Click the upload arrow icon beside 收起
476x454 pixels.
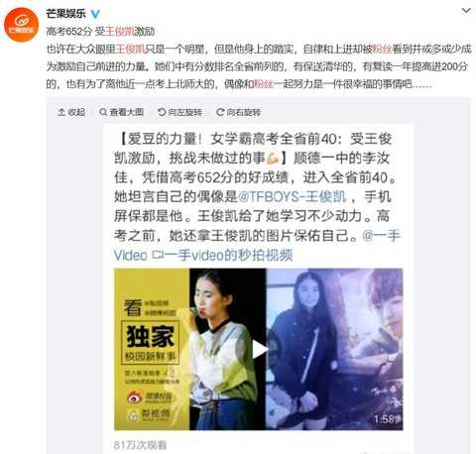[61, 112]
